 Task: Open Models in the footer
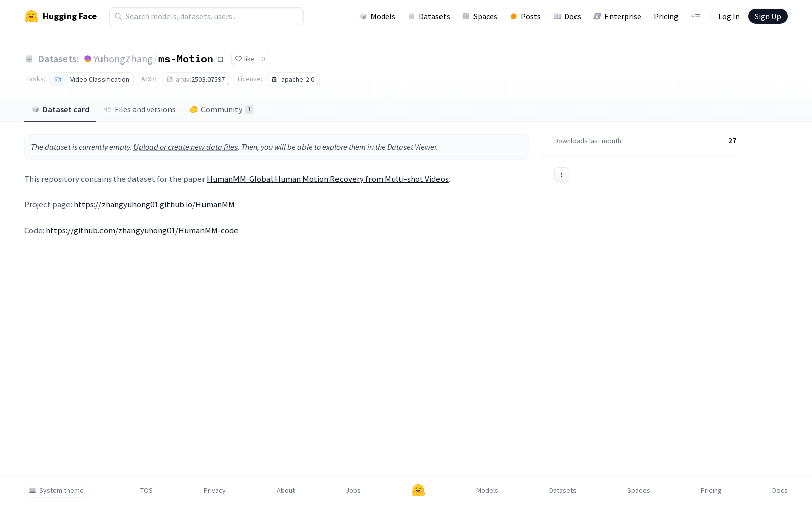tap(487, 490)
